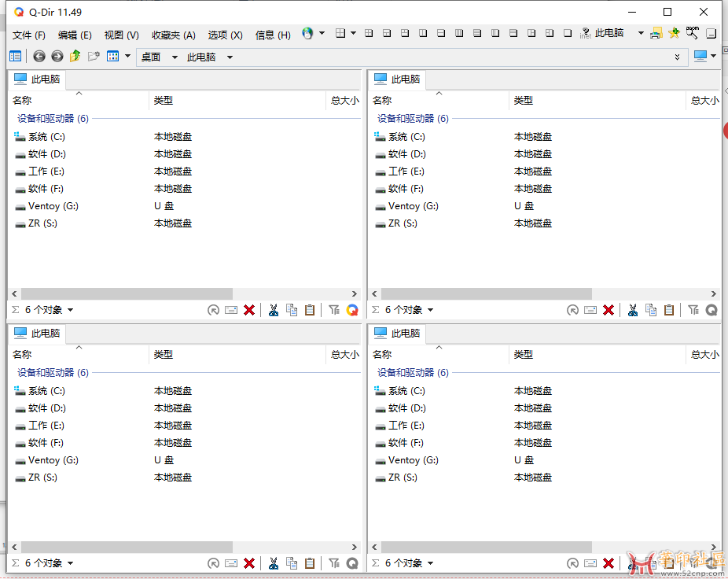Click the back navigation arrow in the toolbar
The width and height of the screenshot is (728, 579).
39,57
